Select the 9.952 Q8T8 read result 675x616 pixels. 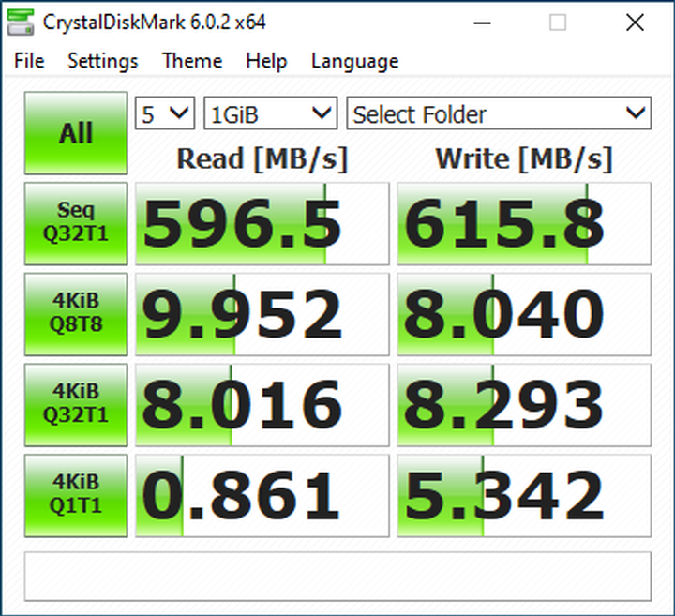(x=262, y=314)
